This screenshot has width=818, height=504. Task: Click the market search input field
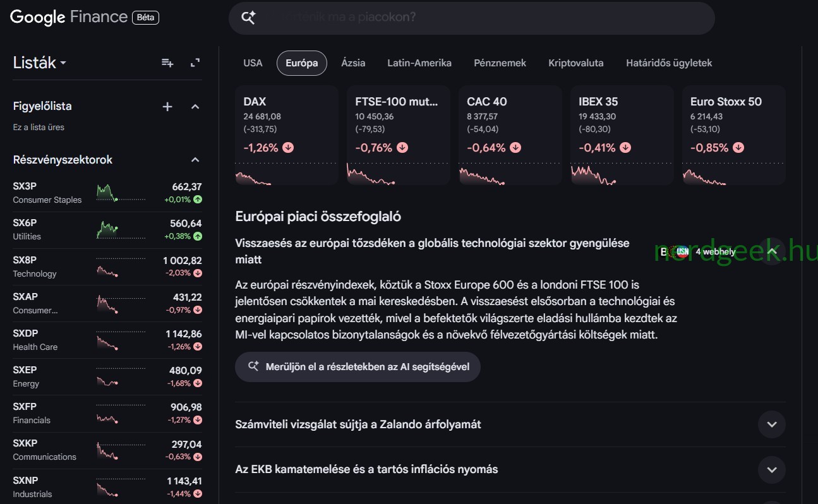click(471, 18)
